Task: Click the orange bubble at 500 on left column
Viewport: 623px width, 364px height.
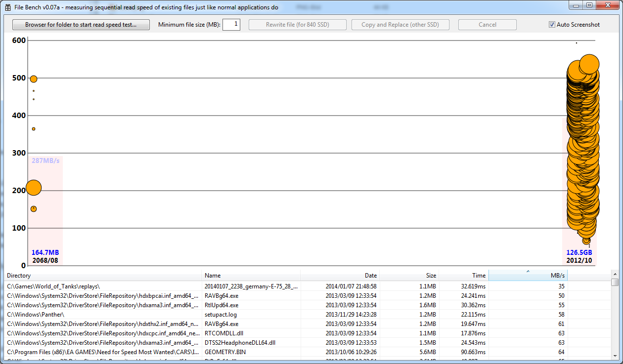Action: [34, 79]
